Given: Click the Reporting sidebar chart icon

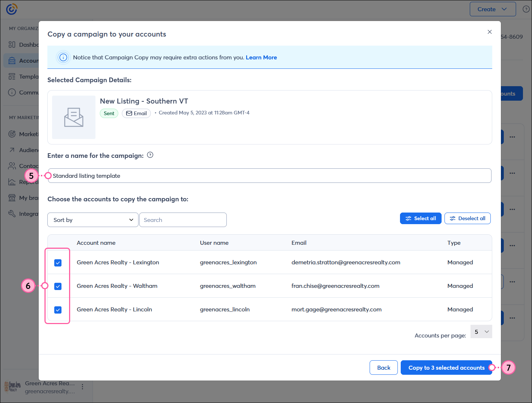Looking at the screenshot, I should [x=12, y=182].
